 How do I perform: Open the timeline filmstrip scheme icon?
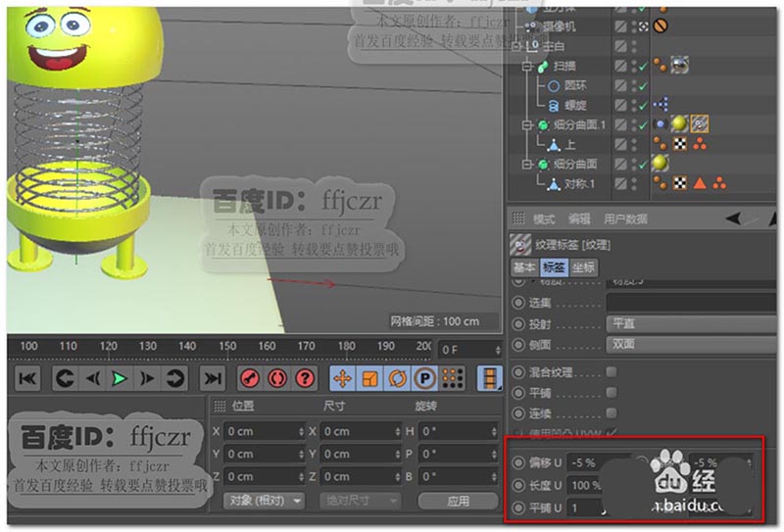(x=490, y=378)
